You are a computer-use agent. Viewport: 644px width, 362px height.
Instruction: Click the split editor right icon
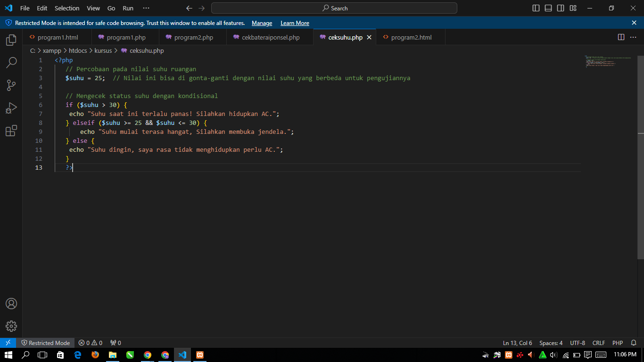point(621,37)
